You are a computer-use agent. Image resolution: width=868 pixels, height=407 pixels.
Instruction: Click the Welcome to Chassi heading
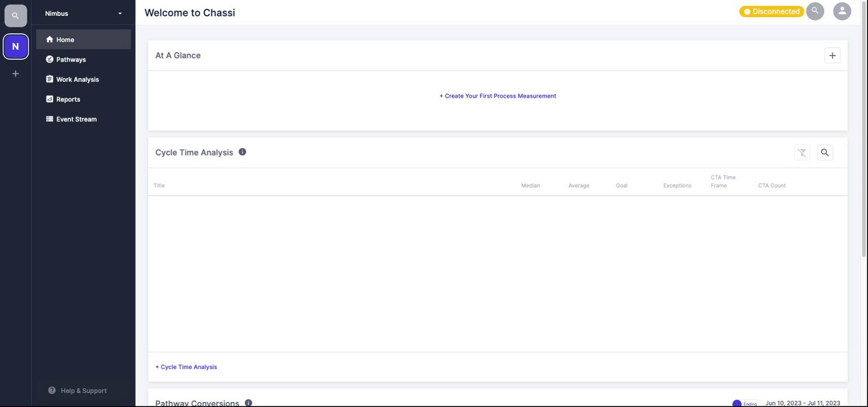click(x=190, y=12)
